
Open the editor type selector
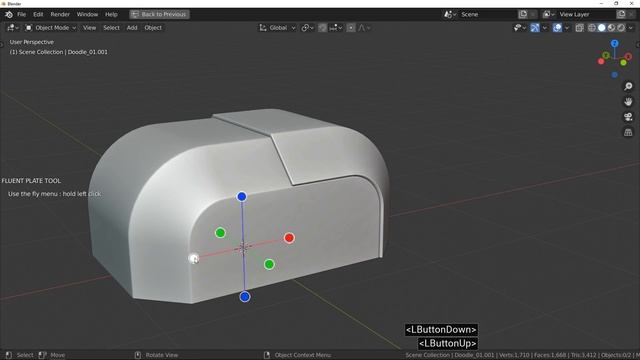pyautogui.click(x=13, y=28)
